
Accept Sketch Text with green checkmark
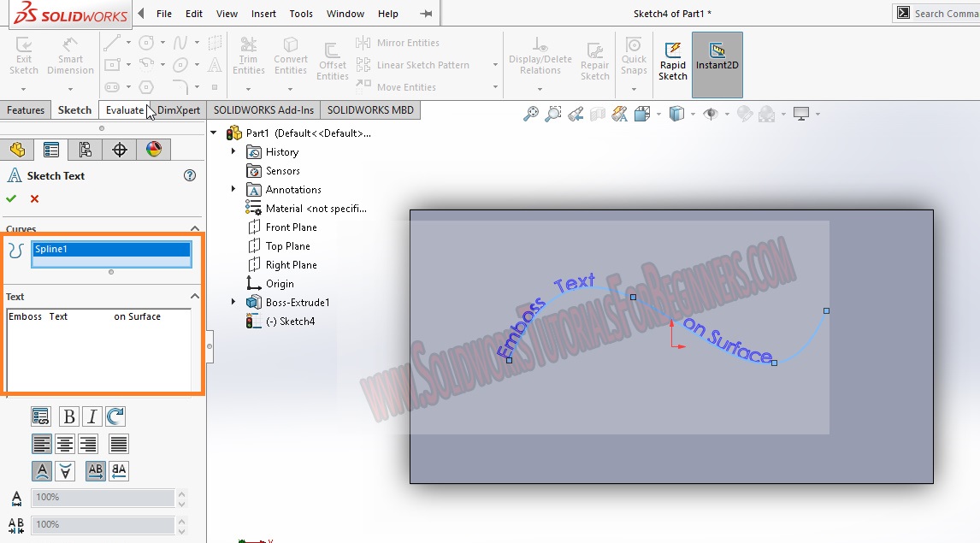[11, 198]
